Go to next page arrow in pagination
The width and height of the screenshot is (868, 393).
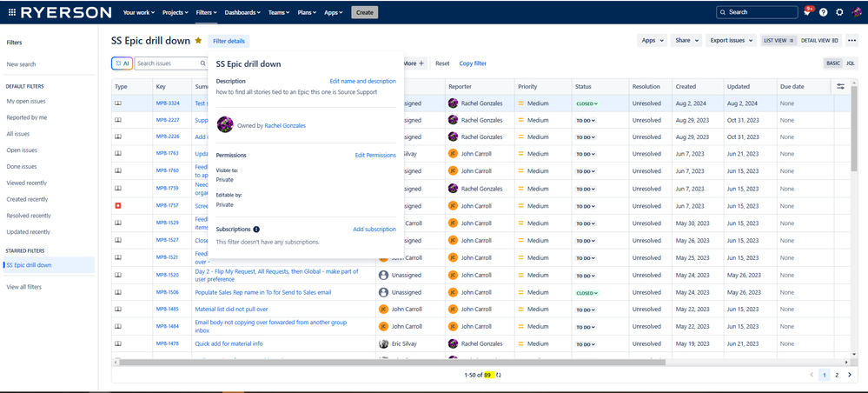pyautogui.click(x=849, y=376)
